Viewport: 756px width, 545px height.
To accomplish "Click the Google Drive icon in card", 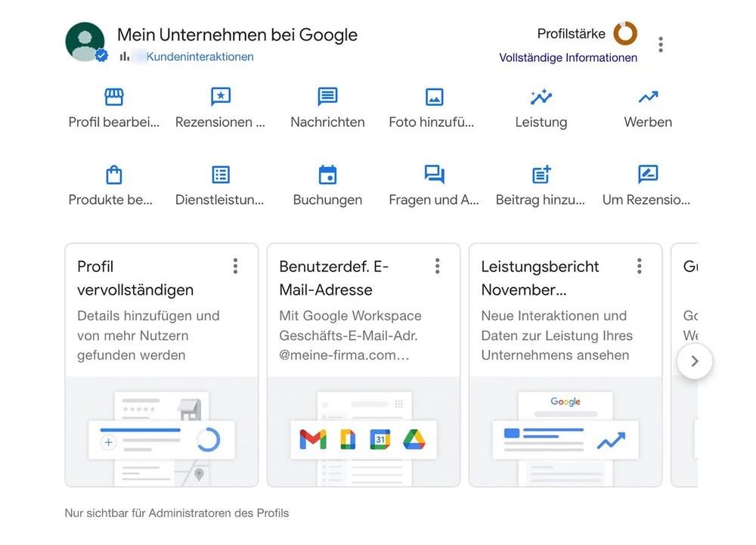I will [414, 439].
